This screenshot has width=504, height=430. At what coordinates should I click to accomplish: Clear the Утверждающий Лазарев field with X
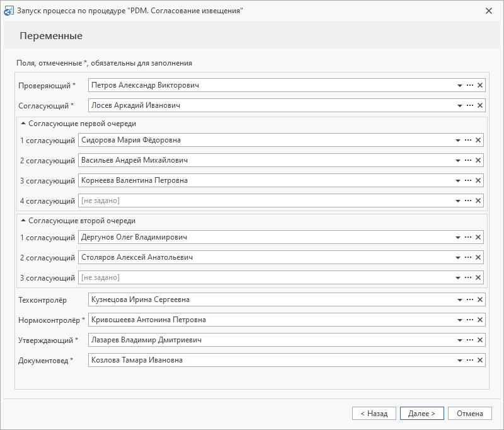pyautogui.click(x=480, y=340)
